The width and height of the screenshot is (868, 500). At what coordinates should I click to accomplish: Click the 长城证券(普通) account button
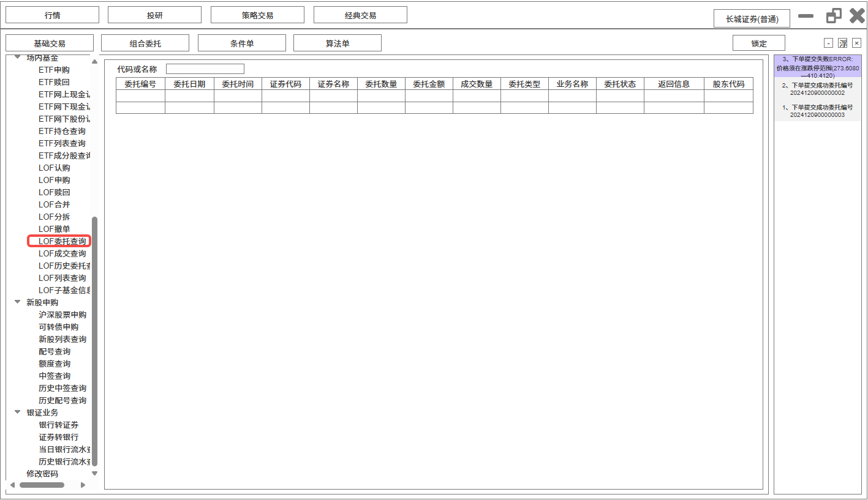(x=752, y=19)
